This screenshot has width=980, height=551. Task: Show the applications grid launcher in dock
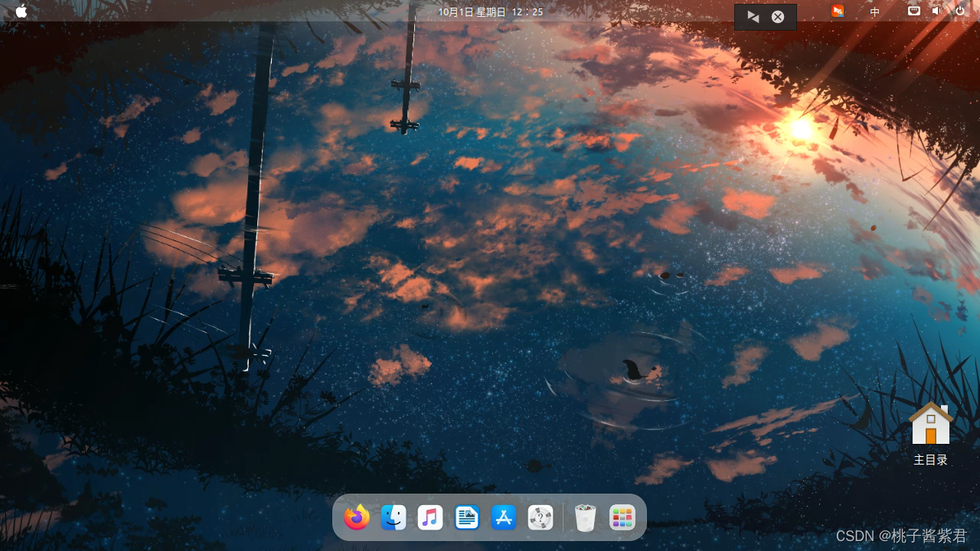[622, 518]
